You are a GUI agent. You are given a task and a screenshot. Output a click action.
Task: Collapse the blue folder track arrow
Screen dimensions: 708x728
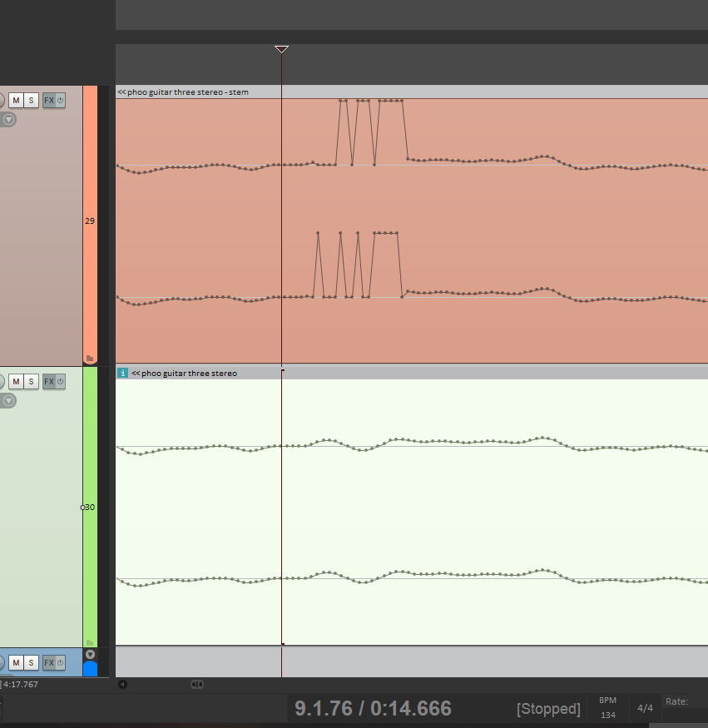(x=91, y=655)
